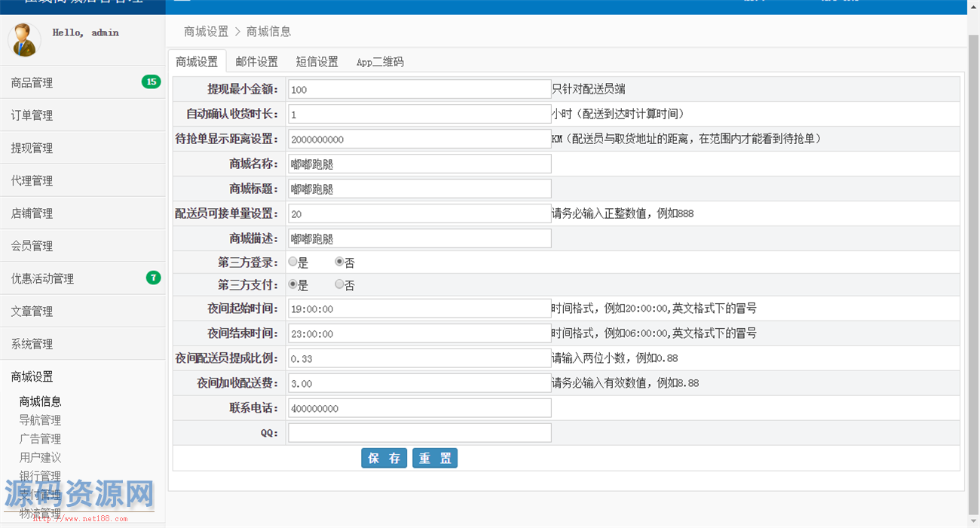The height and width of the screenshot is (528, 980).
Task: Focus the 待抢单显示距离设置 input field
Action: [x=420, y=139]
